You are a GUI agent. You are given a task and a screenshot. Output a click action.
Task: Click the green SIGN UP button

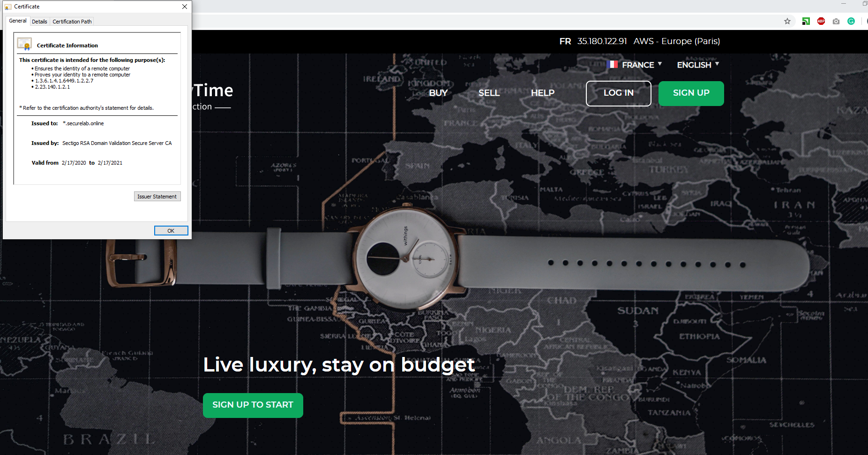691,93
